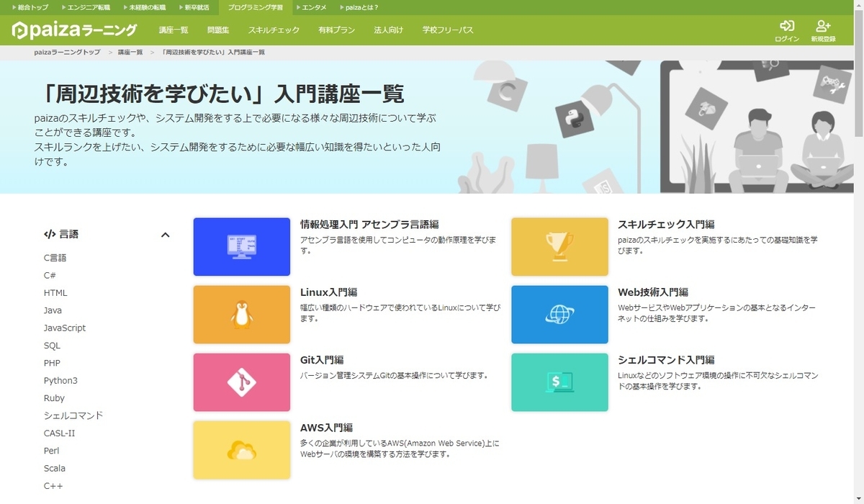Open the skill check trophy thumbnail
Screen dimensions: 864x504
pyautogui.click(x=559, y=247)
